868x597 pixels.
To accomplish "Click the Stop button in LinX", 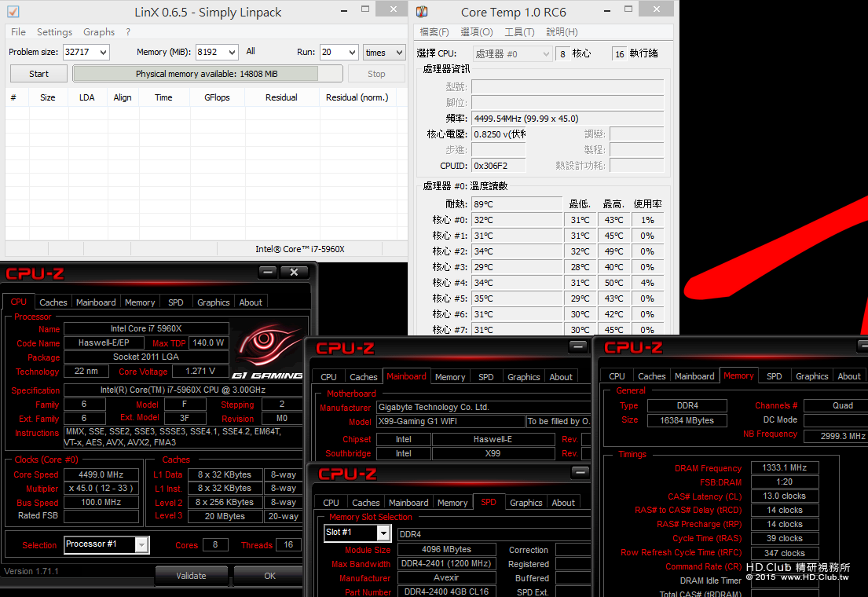I will [x=376, y=74].
